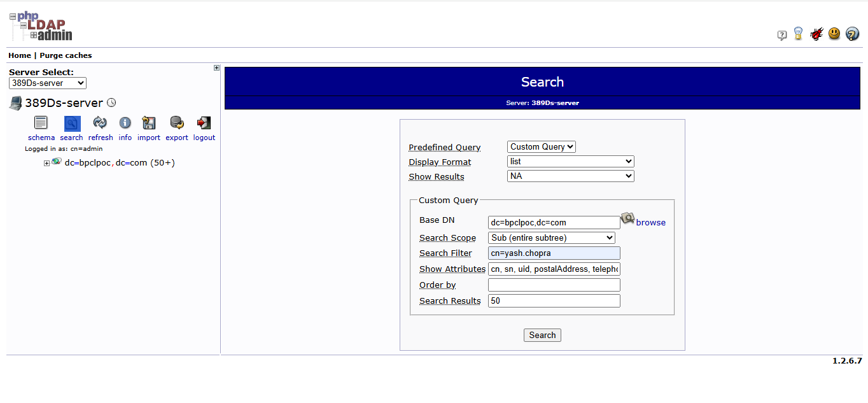This screenshot has height=403, width=868.
Task: Focus the Base DN input field
Action: [554, 222]
